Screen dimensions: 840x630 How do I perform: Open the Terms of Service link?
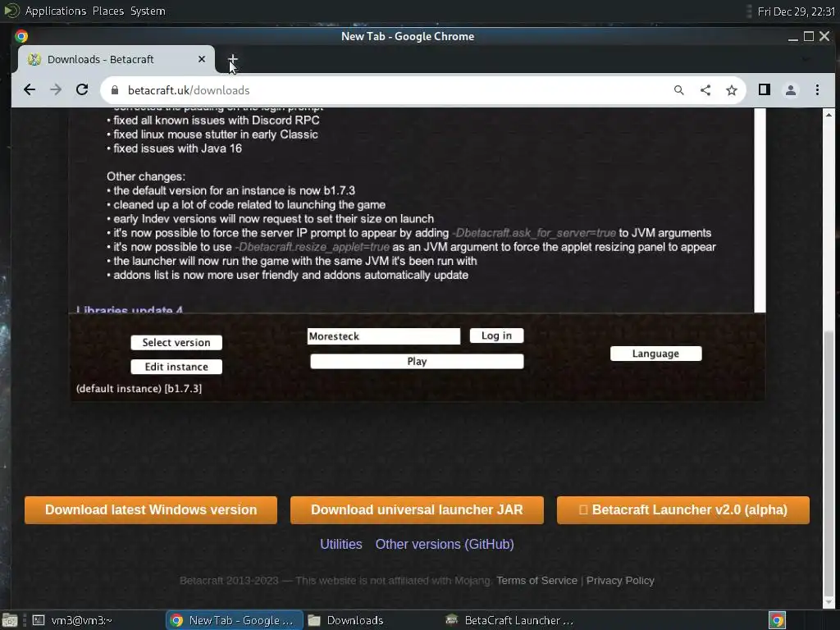(536, 581)
